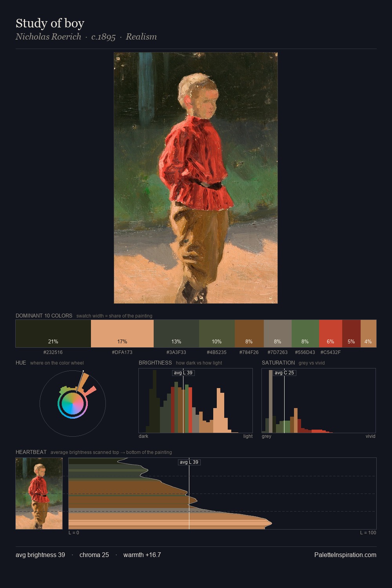The image size is (392, 588).
Task: Click 'avg L 39' label in brightness chart
Action: pos(183,373)
